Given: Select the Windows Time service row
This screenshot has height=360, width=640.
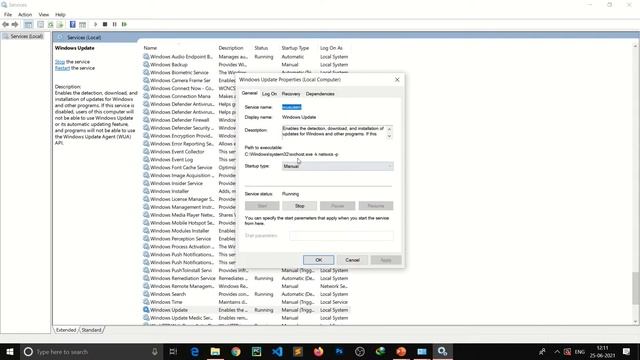Looking at the screenshot, I should 246,302.
